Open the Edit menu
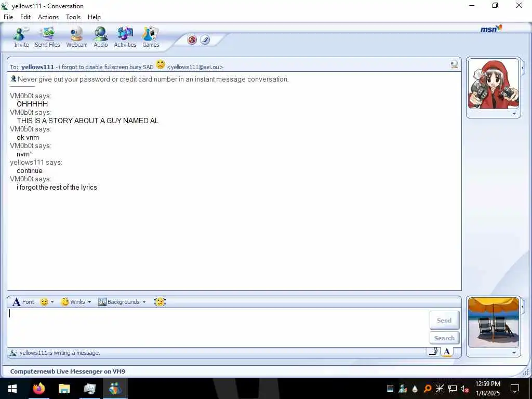Screen dimensions: 532x399 point(25,17)
